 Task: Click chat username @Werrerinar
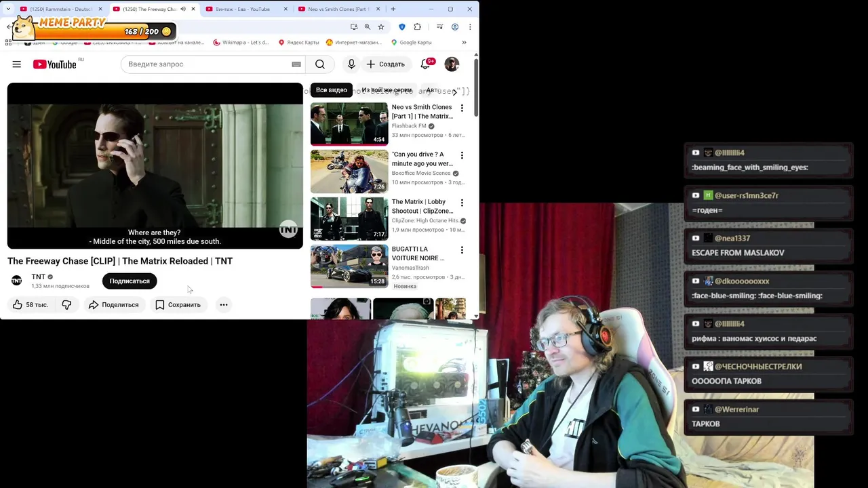coord(736,409)
